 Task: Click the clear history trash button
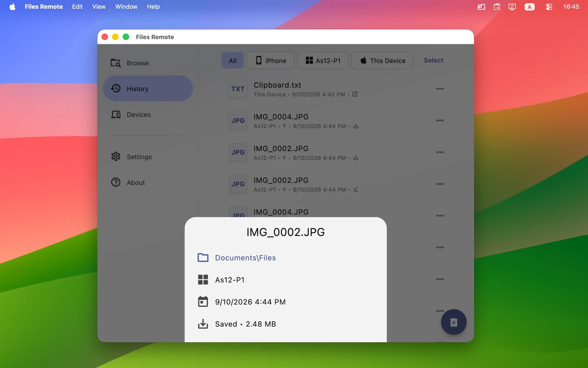[454, 322]
